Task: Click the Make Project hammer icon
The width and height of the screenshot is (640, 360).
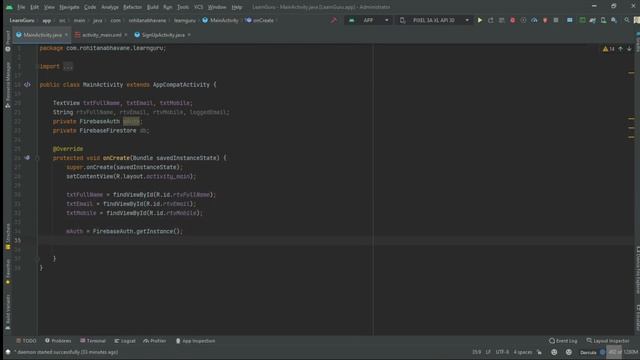Action: [333, 20]
